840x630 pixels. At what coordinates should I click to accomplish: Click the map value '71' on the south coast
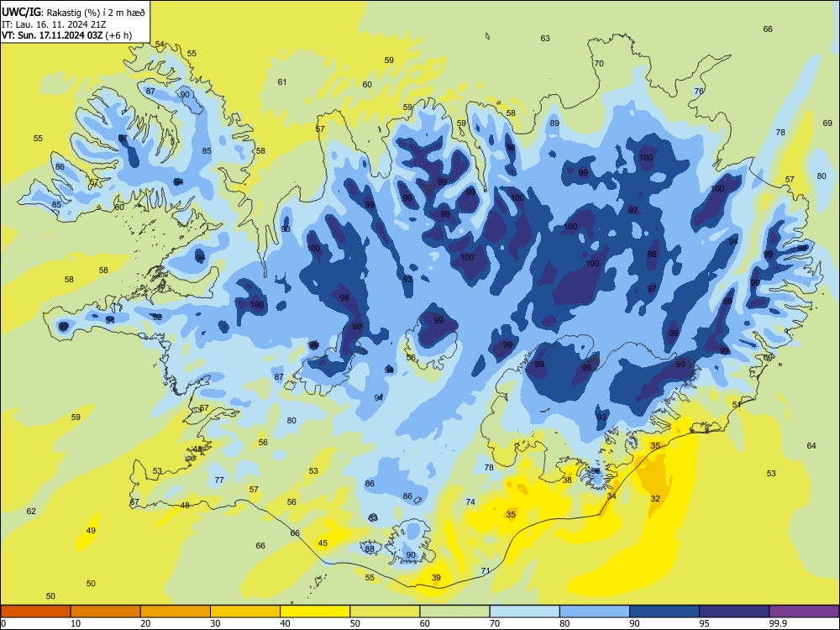click(x=486, y=570)
